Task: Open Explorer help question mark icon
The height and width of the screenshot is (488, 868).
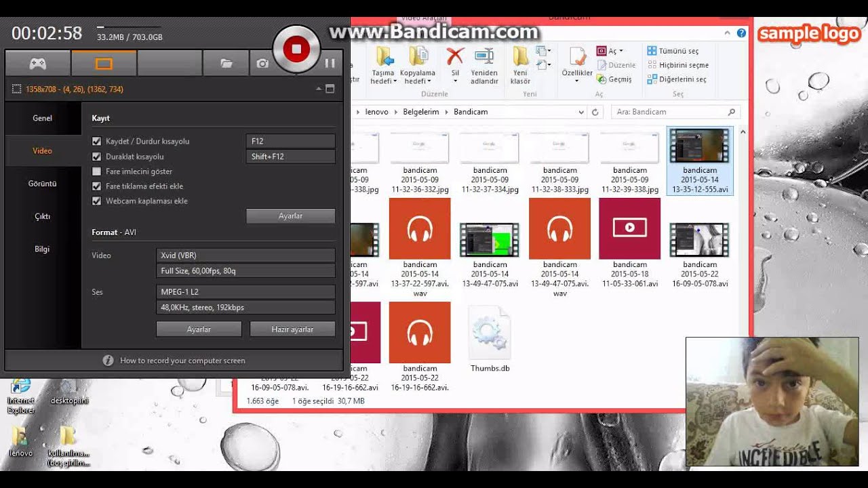Action: tap(741, 33)
